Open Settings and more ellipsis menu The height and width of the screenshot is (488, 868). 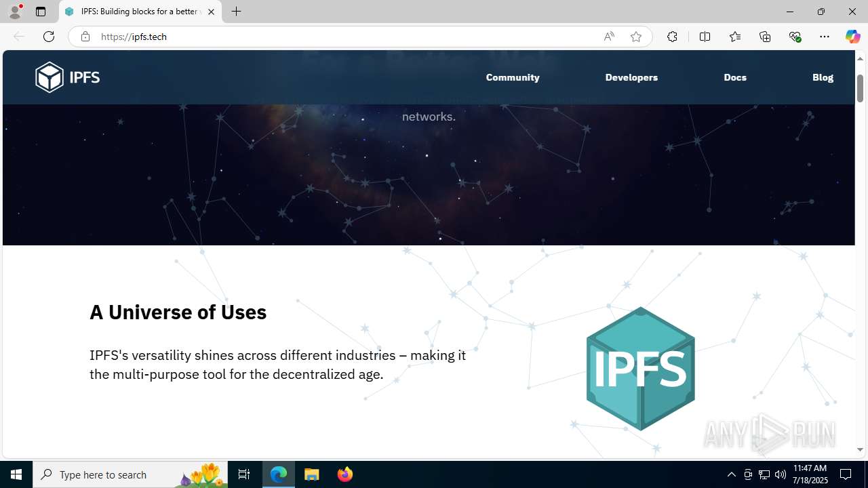pos(825,37)
